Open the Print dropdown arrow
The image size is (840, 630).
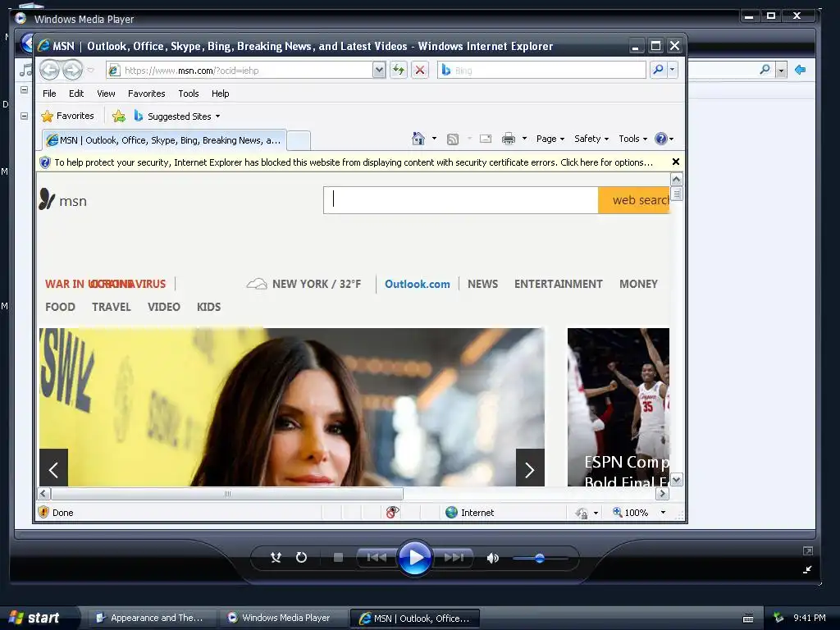click(524, 139)
